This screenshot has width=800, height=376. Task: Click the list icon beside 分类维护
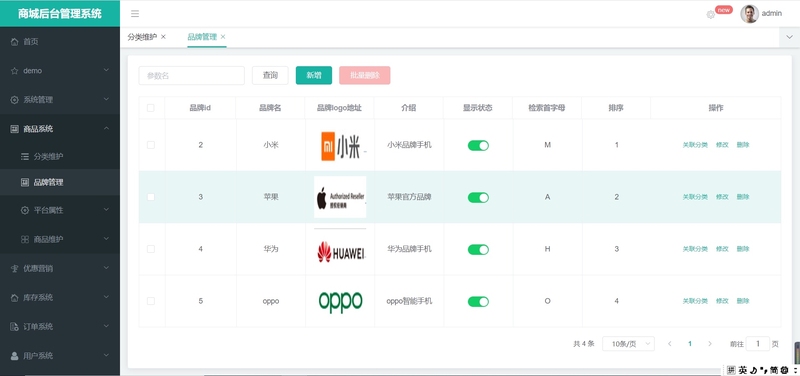[x=24, y=157]
